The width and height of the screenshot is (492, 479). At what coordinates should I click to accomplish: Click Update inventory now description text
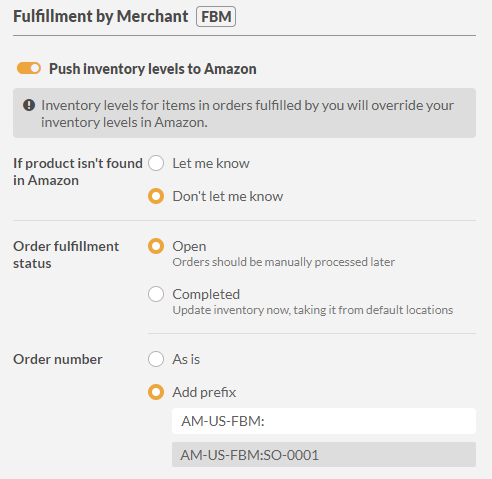[x=313, y=310]
